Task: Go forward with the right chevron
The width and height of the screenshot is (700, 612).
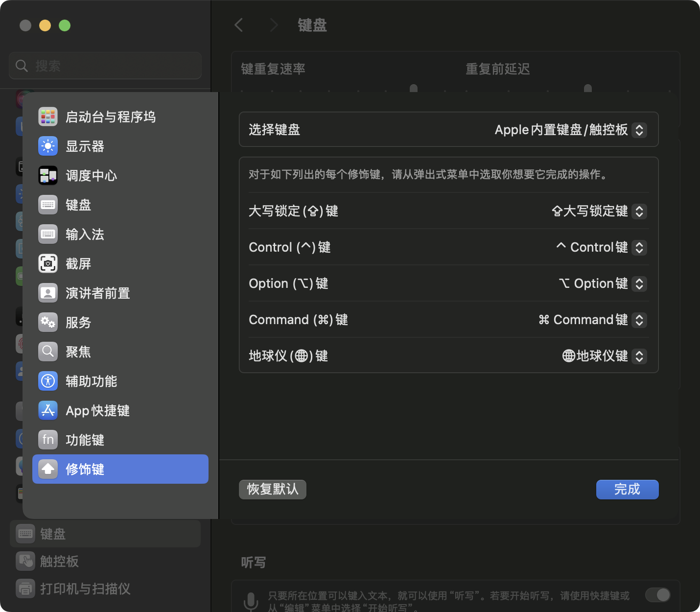Action: click(x=274, y=25)
